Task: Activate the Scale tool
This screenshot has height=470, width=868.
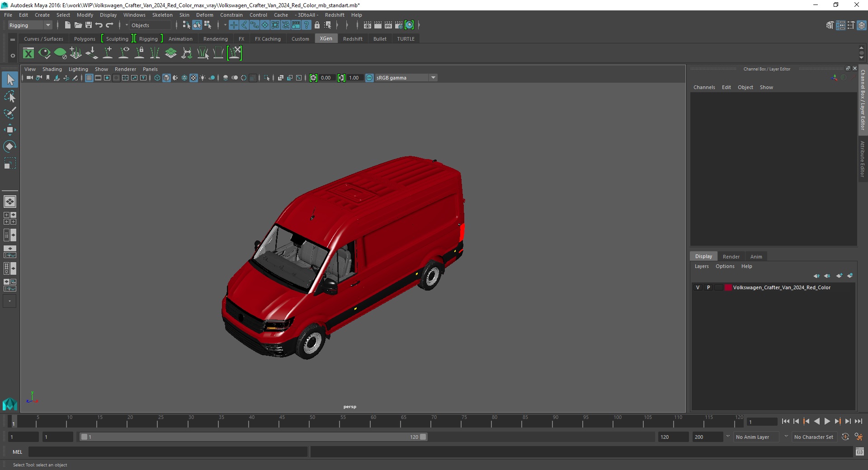Action: click(9, 163)
